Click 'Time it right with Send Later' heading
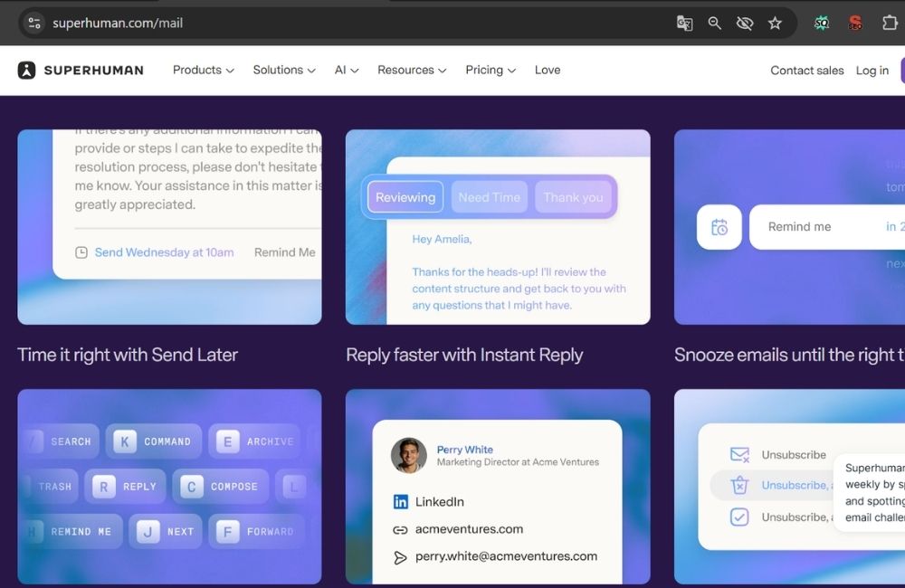905x588 pixels. [128, 355]
